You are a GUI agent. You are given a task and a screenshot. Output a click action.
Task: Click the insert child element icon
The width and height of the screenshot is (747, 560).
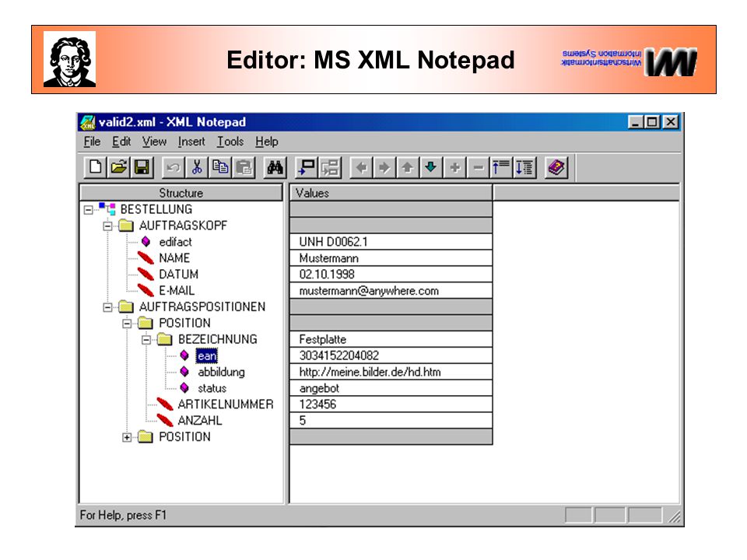tap(330, 168)
